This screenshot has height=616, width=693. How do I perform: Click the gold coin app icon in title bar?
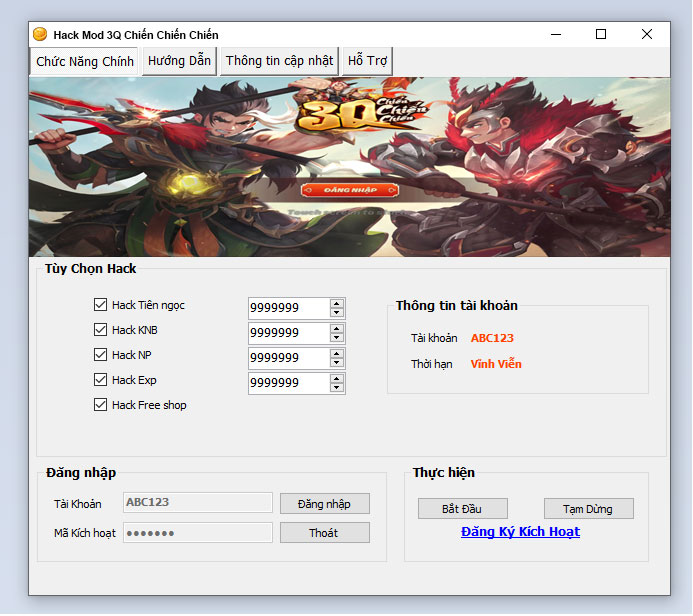pyautogui.click(x=40, y=34)
